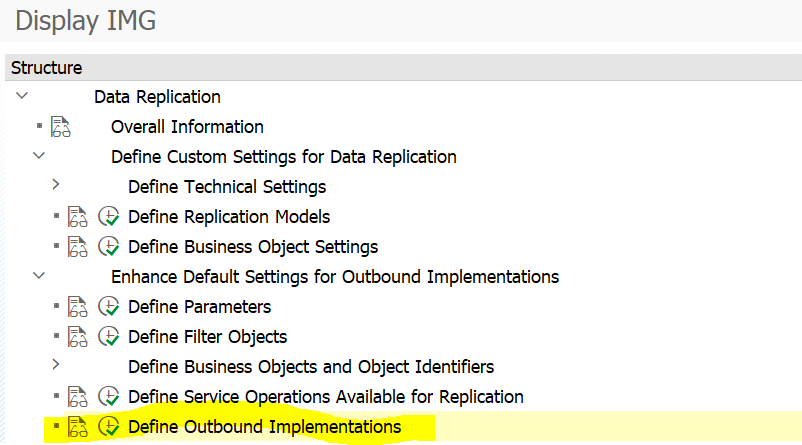Execute IMG activity Define Replication Models

pos(109,217)
